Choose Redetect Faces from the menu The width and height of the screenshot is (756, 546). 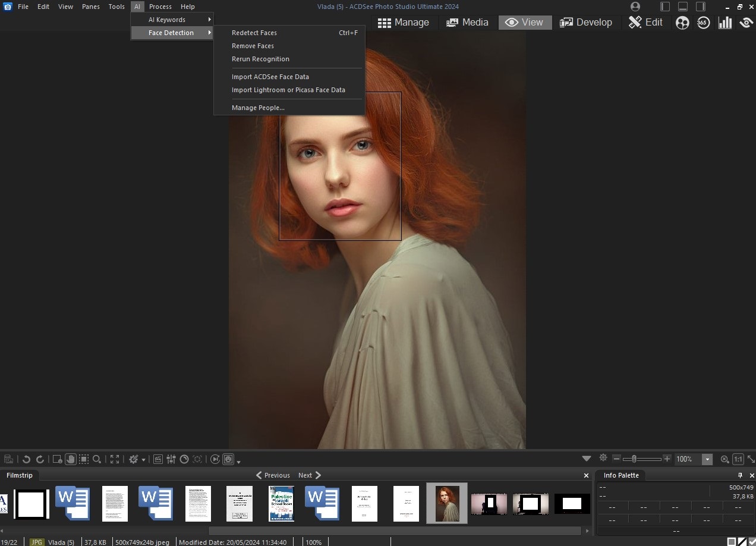pos(254,33)
